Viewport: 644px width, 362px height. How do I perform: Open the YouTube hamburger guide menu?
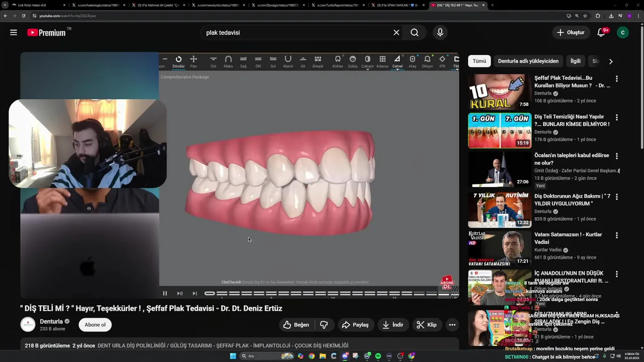[x=14, y=33]
